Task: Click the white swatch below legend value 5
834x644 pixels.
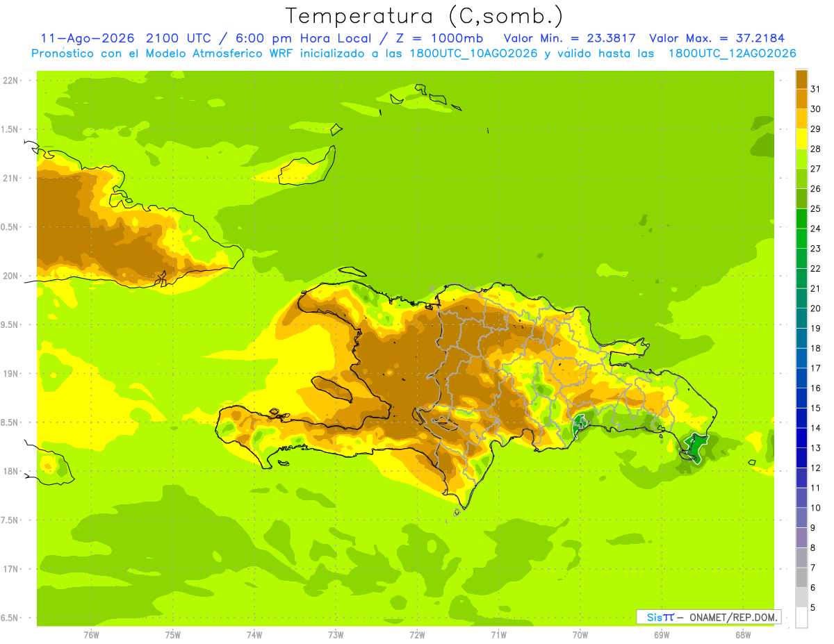Action: [801, 618]
